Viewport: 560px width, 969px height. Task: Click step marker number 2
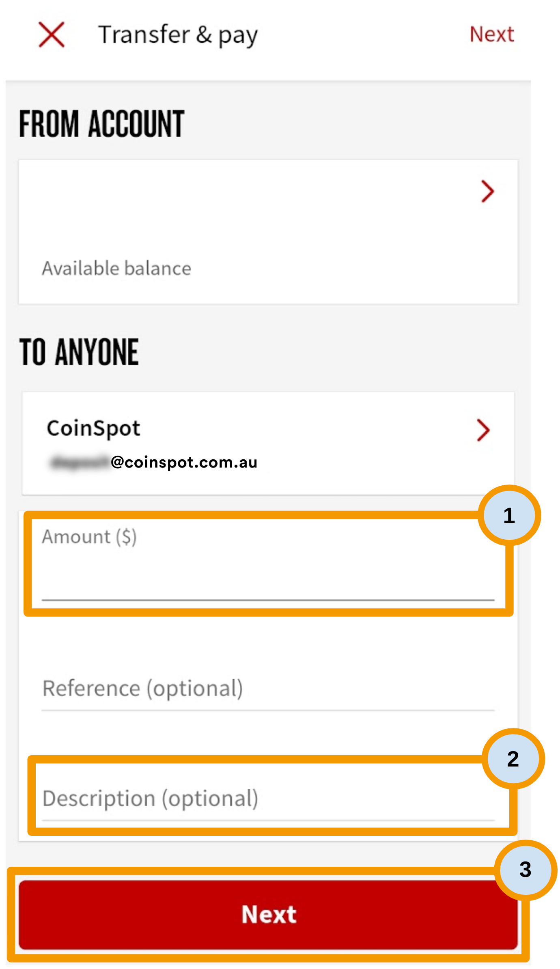pyautogui.click(x=513, y=759)
